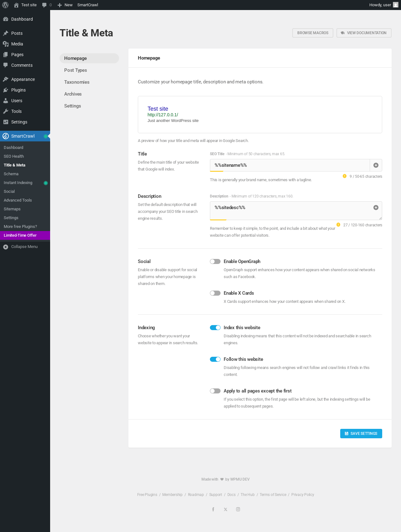
Task: Enable the OpenGraph toggle
Action: coord(215,261)
